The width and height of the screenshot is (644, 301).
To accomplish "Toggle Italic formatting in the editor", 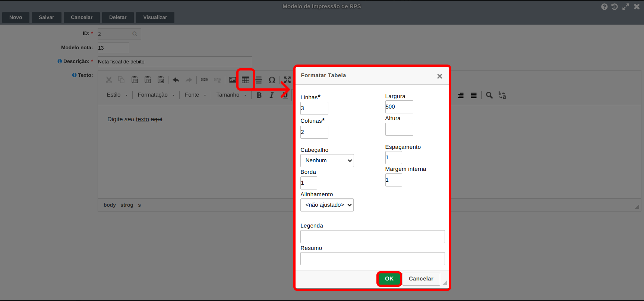I will coord(272,95).
